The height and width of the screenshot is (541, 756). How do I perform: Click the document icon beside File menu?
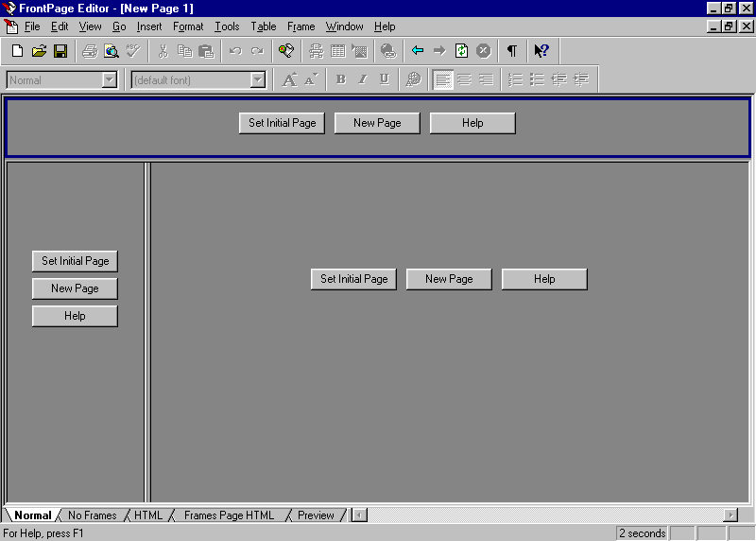10,26
